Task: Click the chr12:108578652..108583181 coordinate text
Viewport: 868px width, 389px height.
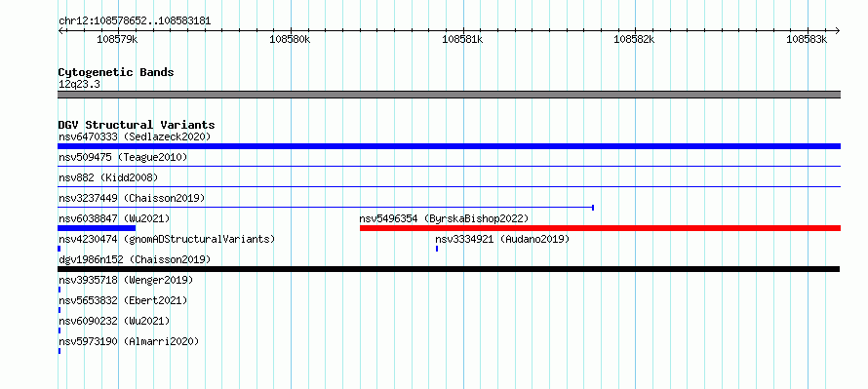Action: tap(135, 21)
